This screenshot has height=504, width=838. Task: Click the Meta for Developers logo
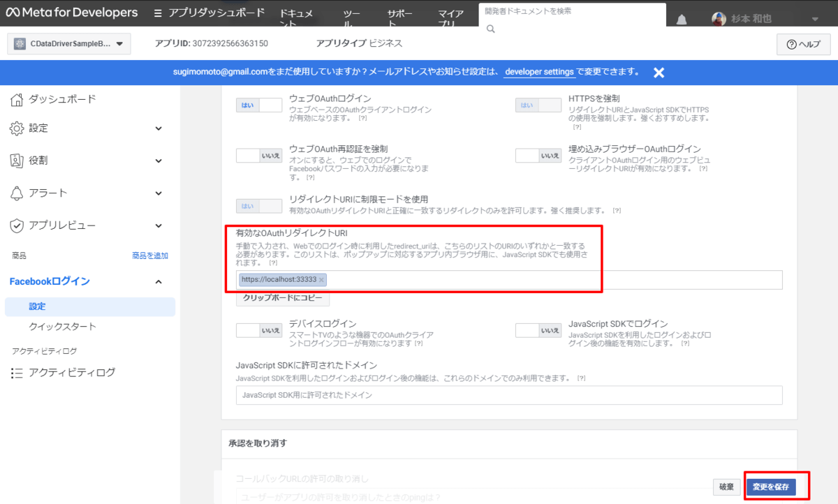click(73, 13)
